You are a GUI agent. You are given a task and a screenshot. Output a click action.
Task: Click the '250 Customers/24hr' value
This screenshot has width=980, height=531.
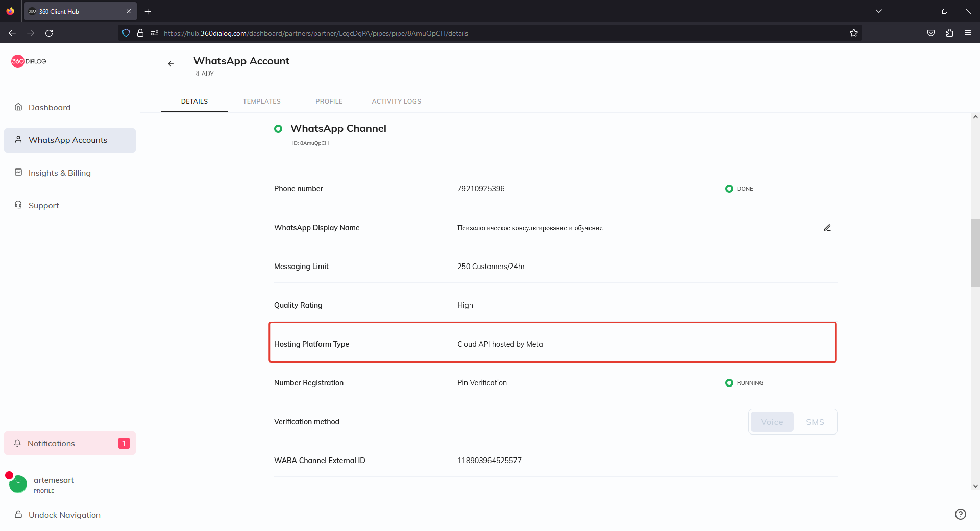[x=491, y=267]
